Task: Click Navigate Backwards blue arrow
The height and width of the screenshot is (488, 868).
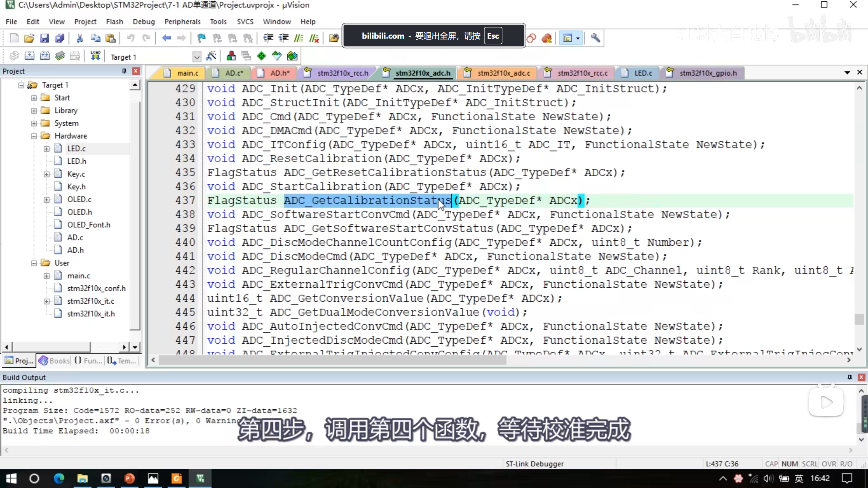Action: tap(166, 38)
